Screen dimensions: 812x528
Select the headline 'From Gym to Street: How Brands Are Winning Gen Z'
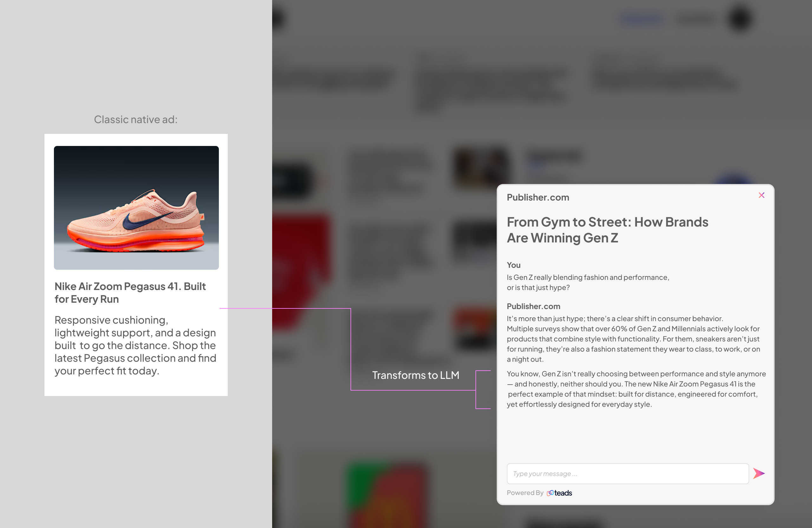coord(607,230)
